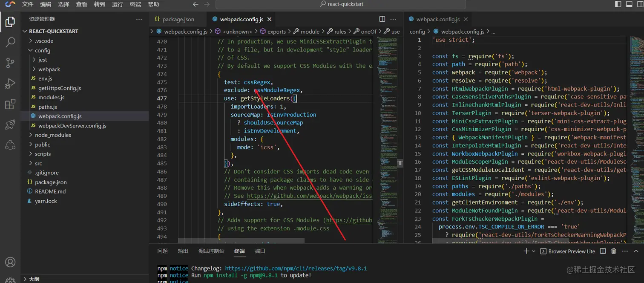Switch to the package.json editor tab
Screen dimensions: 644x283
click(178, 19)
